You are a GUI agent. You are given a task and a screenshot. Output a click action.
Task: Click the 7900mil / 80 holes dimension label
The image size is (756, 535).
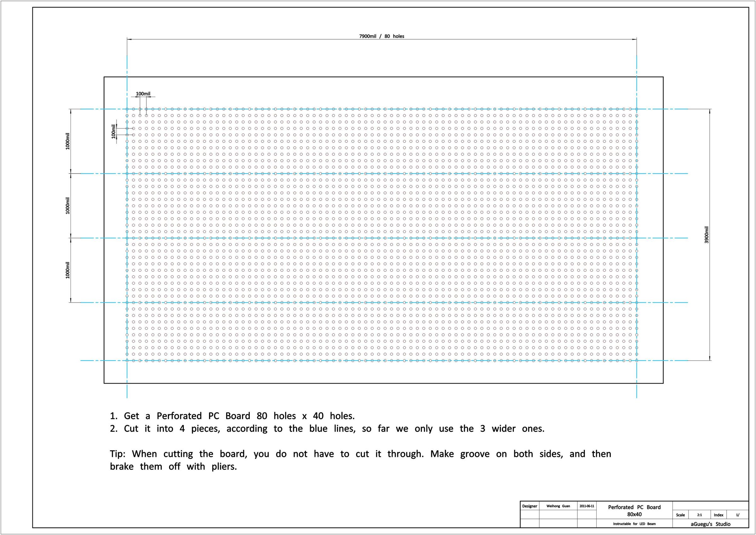click(382, 36)
